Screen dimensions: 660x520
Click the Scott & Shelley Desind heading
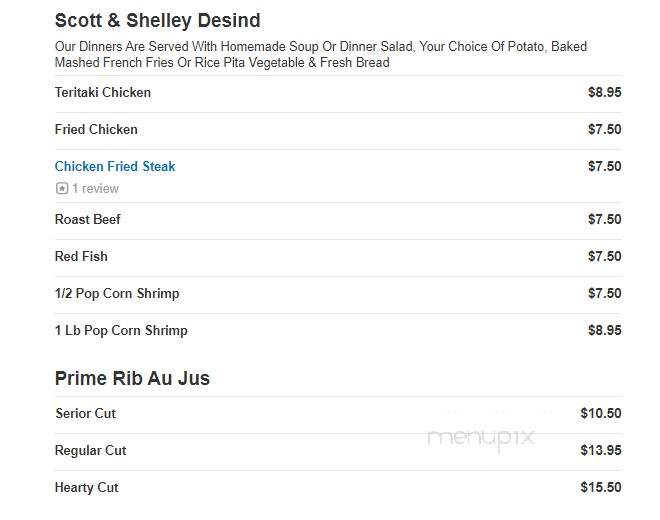[x=157, y=21]
